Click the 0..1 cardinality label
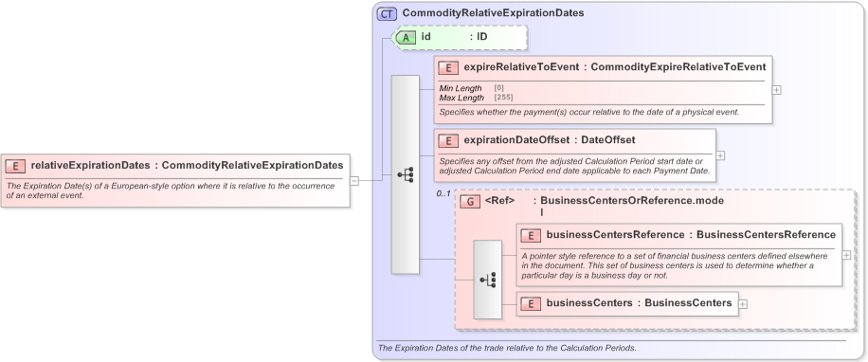The width and height of the screenshot is (868, 362). click(x=443, y=194)
